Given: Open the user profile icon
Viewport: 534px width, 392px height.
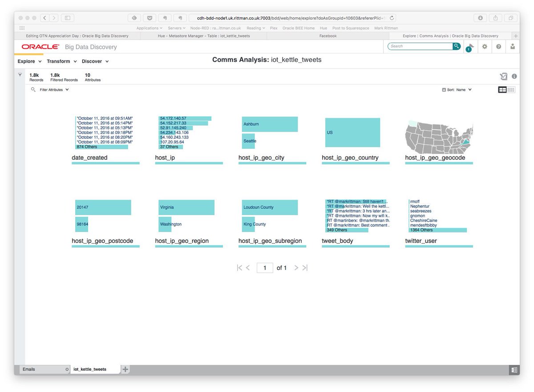Looking at the screenshot, I should pos(513,47).
